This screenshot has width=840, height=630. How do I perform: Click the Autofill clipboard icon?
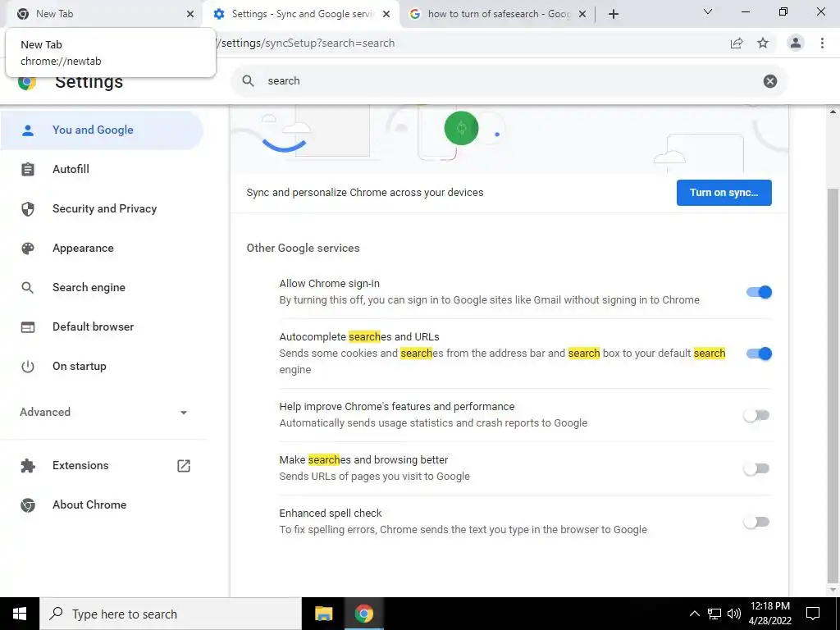28,169
